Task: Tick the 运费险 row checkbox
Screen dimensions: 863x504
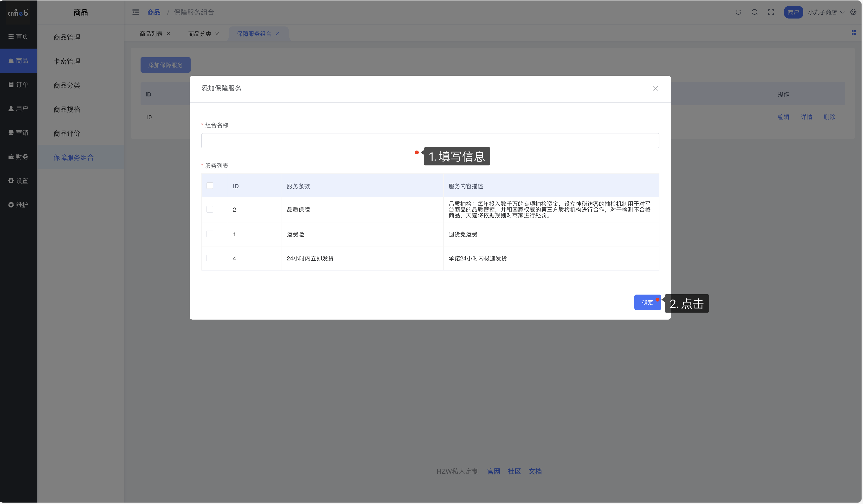Action: (x=210, y=234)
